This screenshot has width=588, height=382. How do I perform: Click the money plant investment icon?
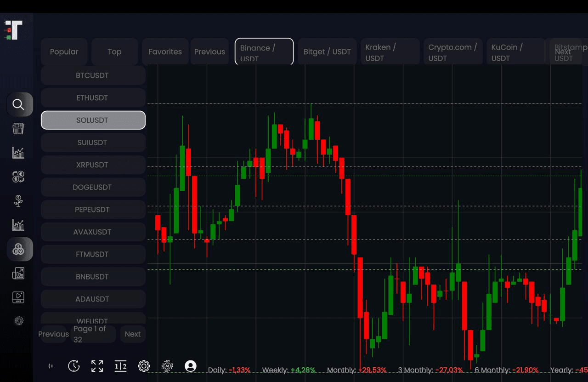pyautogui.click(x=18, y=201)
